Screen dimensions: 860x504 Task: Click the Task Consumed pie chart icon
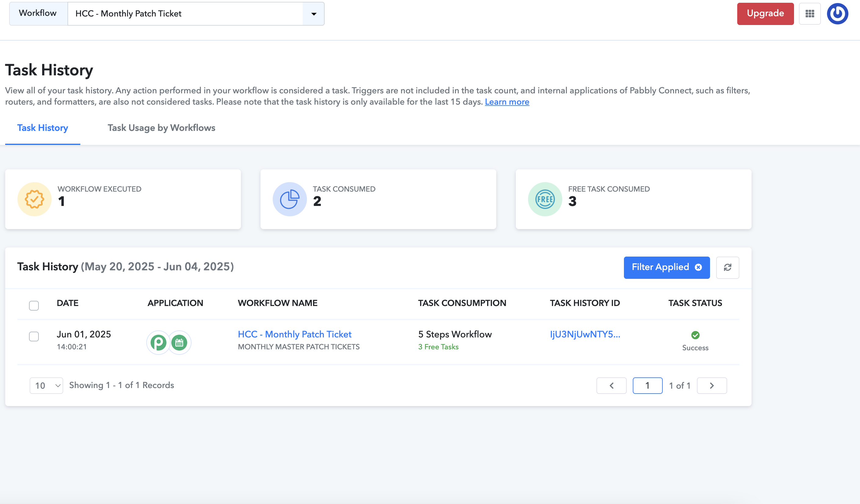[x=290, y=199]
